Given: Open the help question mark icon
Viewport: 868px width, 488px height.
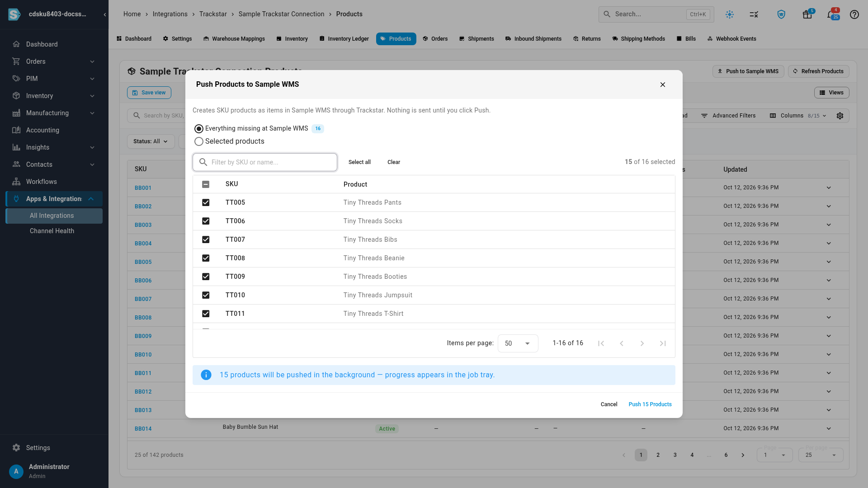Looking at the screenshot, I should [x=854, y=14].
